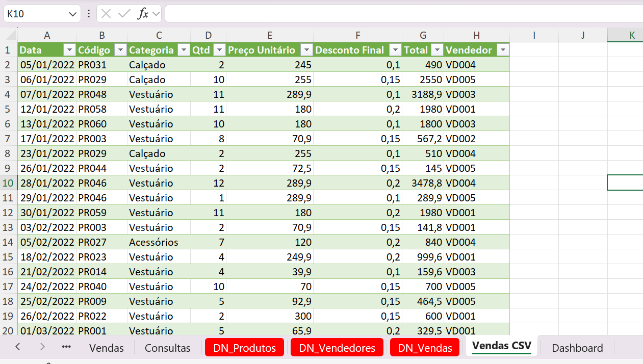
Task: Click date cell 30/01/2022
Action: 47,213
